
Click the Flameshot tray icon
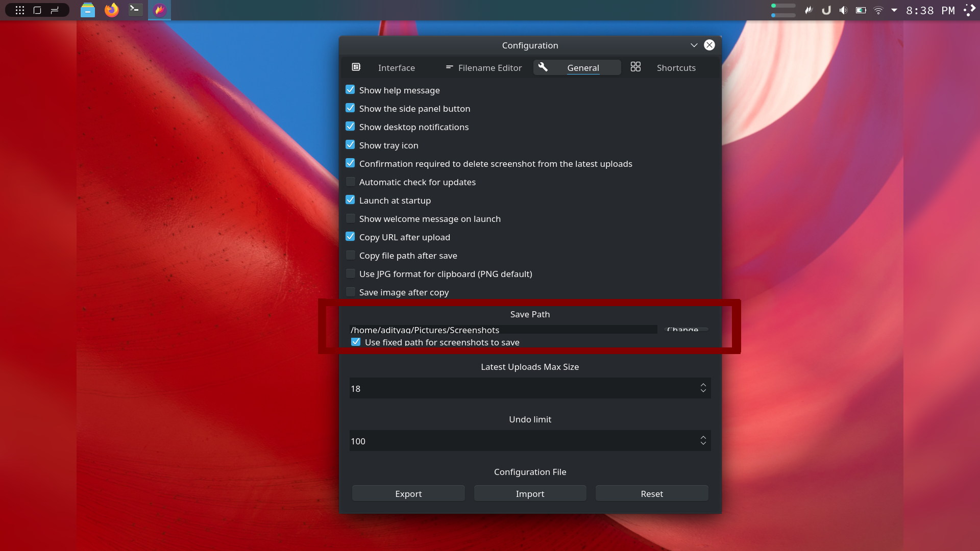point(808,10)
